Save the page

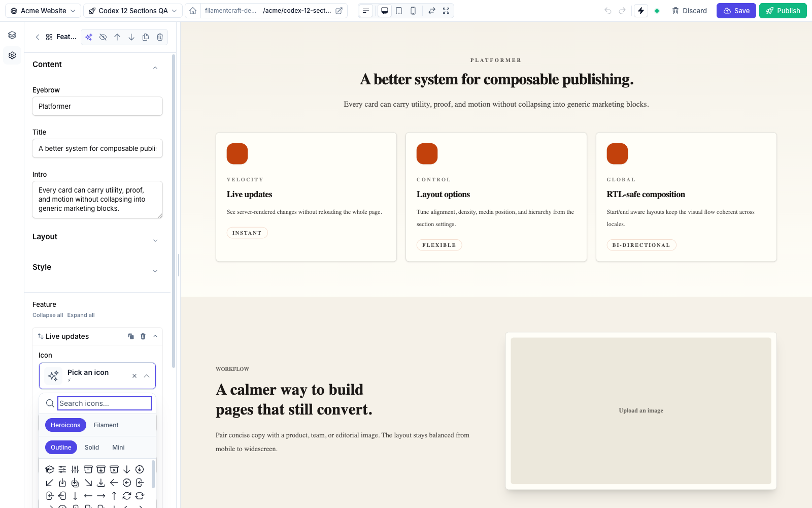click(x=736, y=11)
